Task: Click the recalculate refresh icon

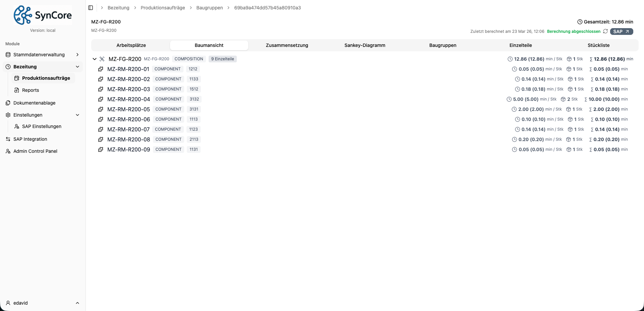Action: (x=605, y=31)
